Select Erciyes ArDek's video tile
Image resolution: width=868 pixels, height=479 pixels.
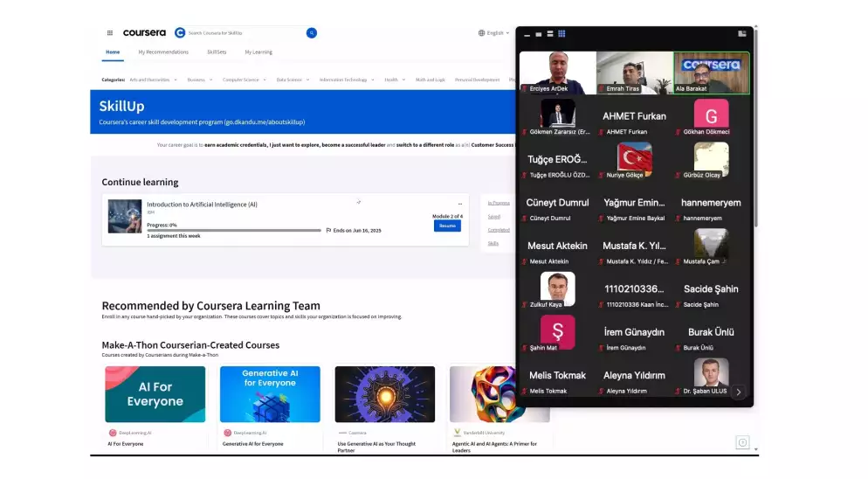pos(557,73)
